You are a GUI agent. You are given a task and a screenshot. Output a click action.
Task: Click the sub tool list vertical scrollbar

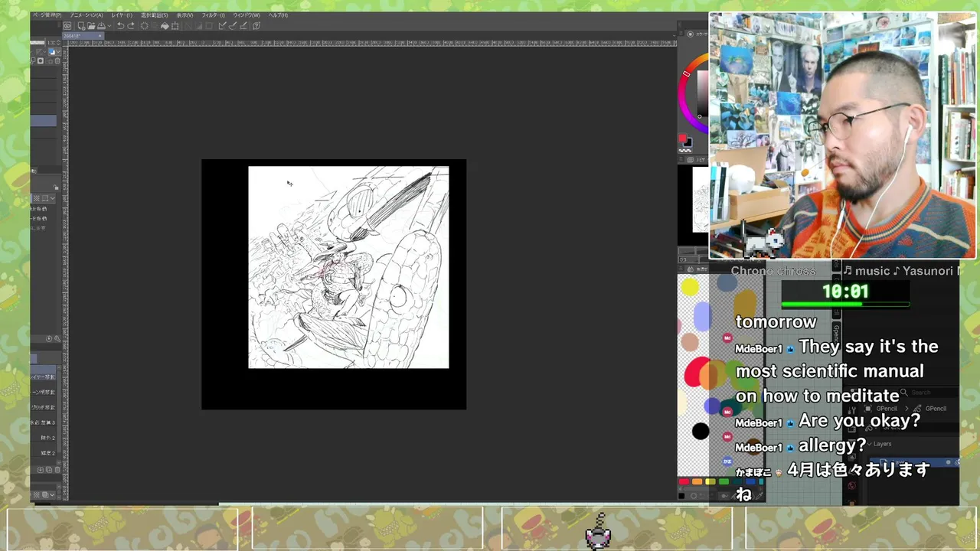pyautogui.click(x=59, y=413)
